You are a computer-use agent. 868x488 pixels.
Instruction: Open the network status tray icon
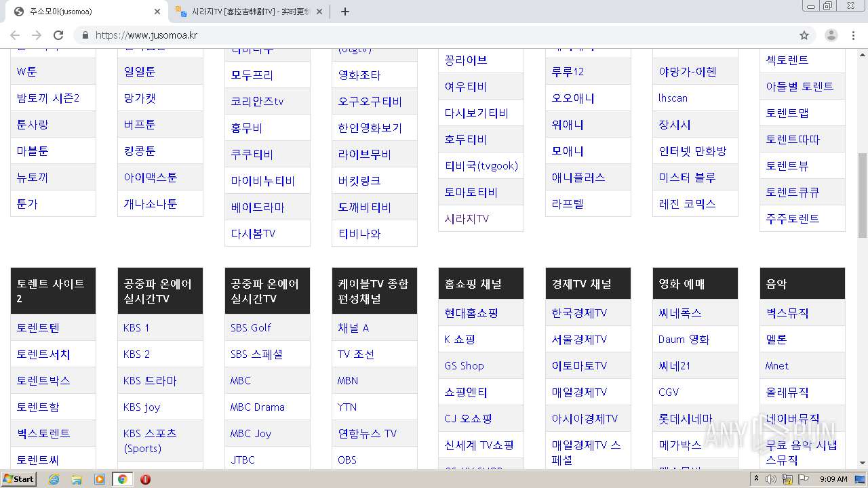pos(787,479)
